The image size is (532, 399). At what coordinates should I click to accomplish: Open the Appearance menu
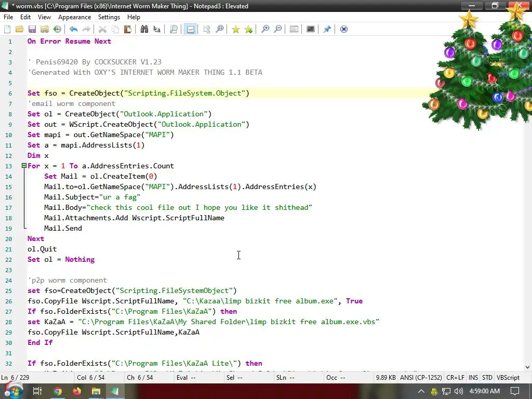click(x=74, y=17)
